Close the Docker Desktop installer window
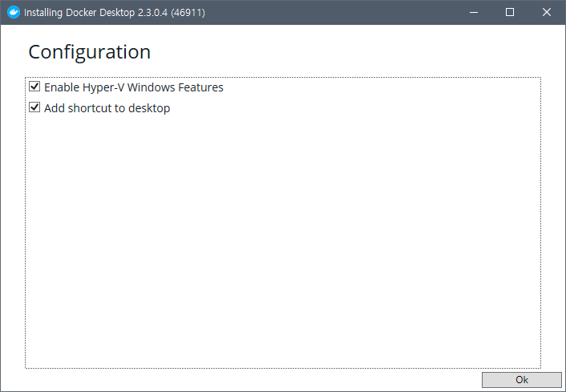The image size is (566, 392). click(547, 12)
